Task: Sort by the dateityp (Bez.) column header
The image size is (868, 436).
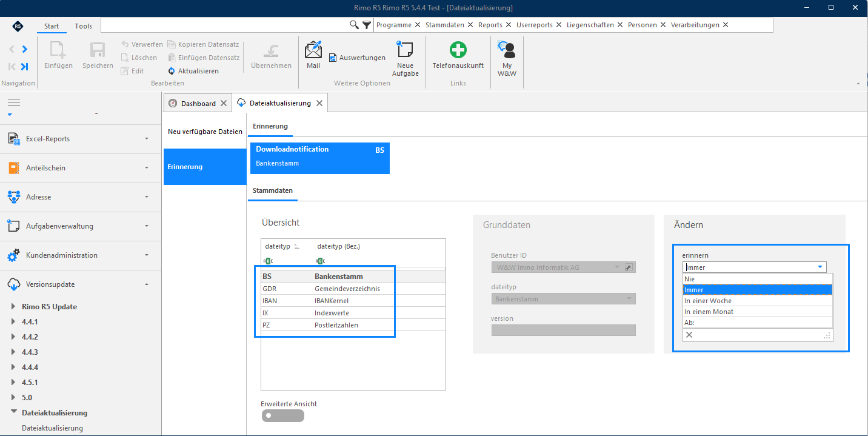Action: click(339, 246)
